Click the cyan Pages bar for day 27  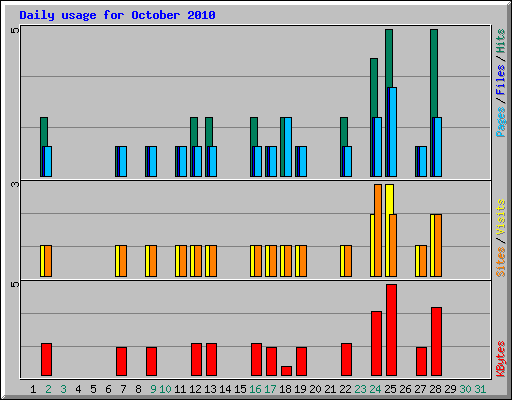423,161
